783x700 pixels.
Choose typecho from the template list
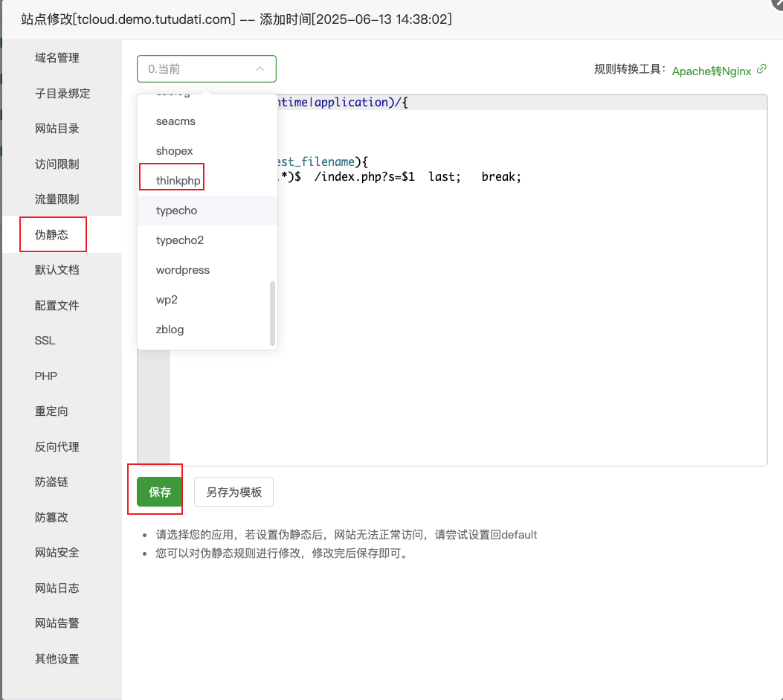coord(176,210)
